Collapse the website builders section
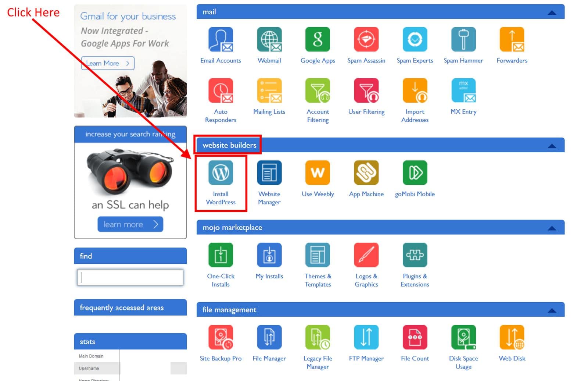The image size is (588, 381). click(x=552, y=146)
